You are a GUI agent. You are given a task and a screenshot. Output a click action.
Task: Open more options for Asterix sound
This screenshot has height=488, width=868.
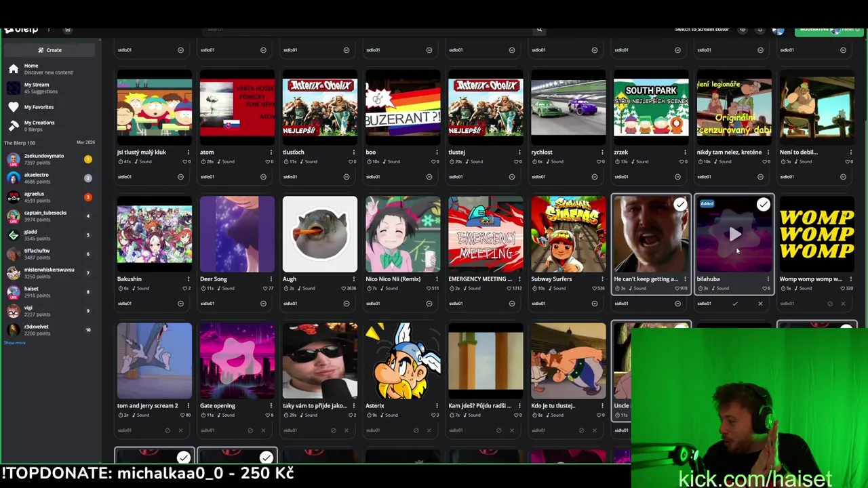click(x=436, y=406)
